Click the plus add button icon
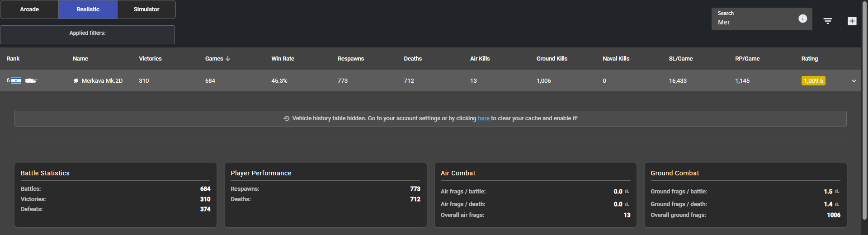The image size is (868, 235). click(852, 21)
